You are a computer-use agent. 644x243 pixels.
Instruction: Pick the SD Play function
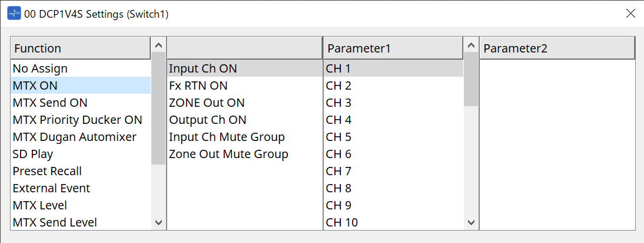(33, 154)
